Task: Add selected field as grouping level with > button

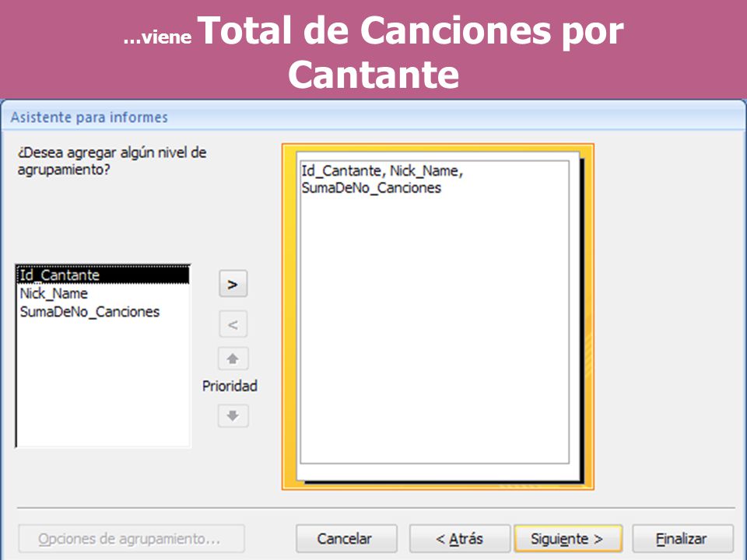Action: [233, 284]
